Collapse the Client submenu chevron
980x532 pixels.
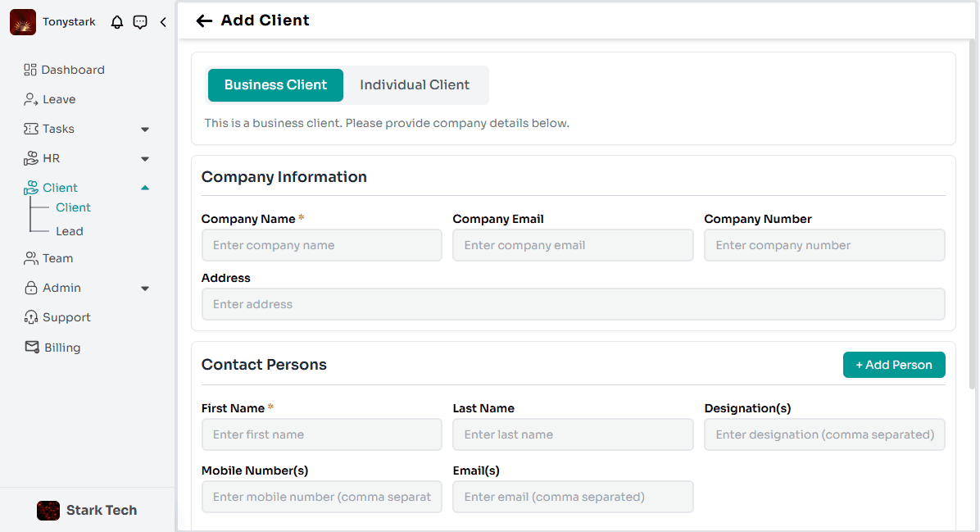pos(145,187)
